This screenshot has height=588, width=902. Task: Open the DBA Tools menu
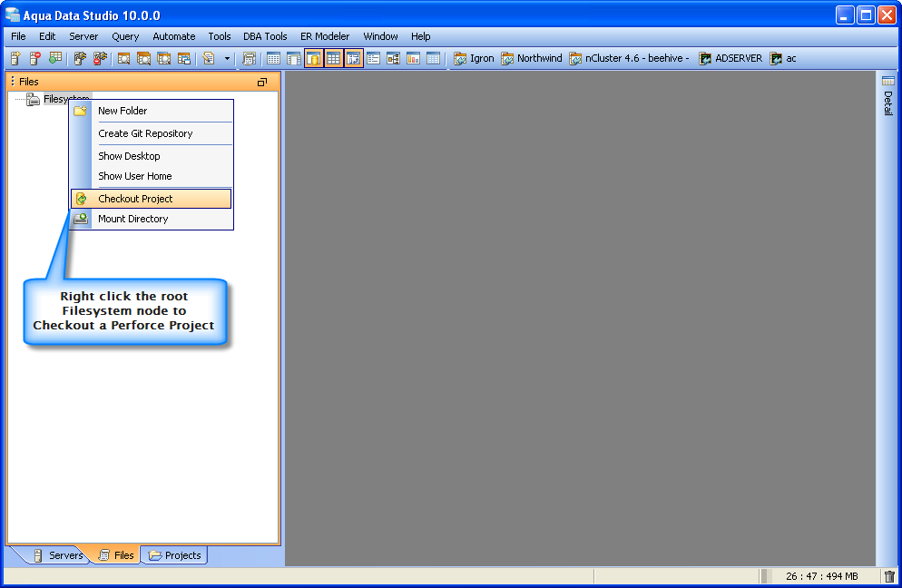tap(265, 36)
